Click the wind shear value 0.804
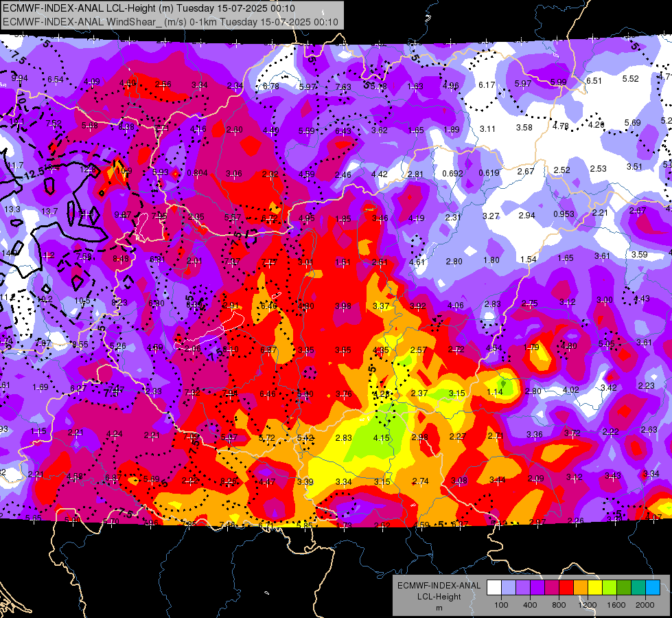 tap(198, 173)
